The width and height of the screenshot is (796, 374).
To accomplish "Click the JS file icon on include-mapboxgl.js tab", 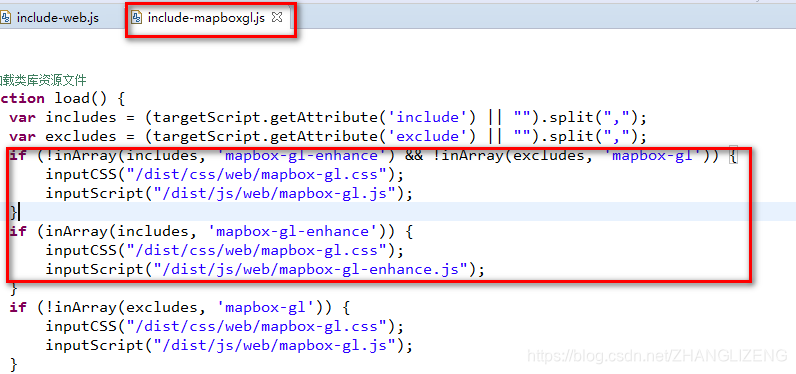I will pyautogui.click(x=137, y=18).
